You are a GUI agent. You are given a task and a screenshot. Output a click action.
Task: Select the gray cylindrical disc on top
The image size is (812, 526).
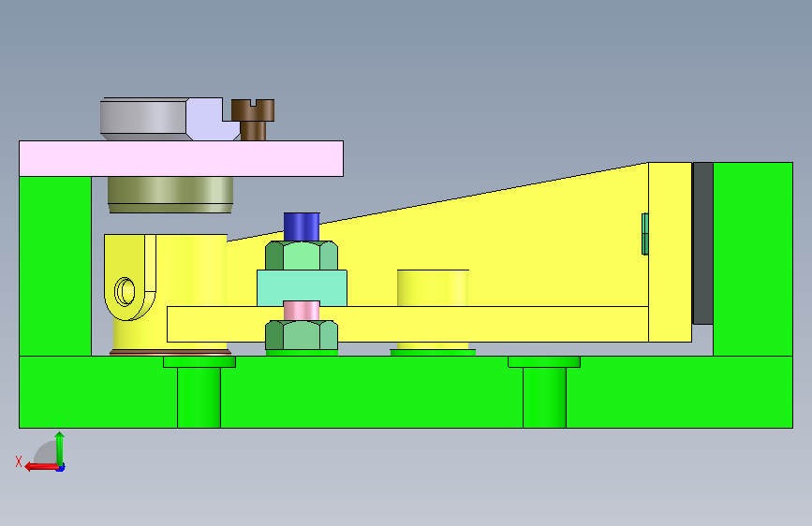tap(143, 119)
